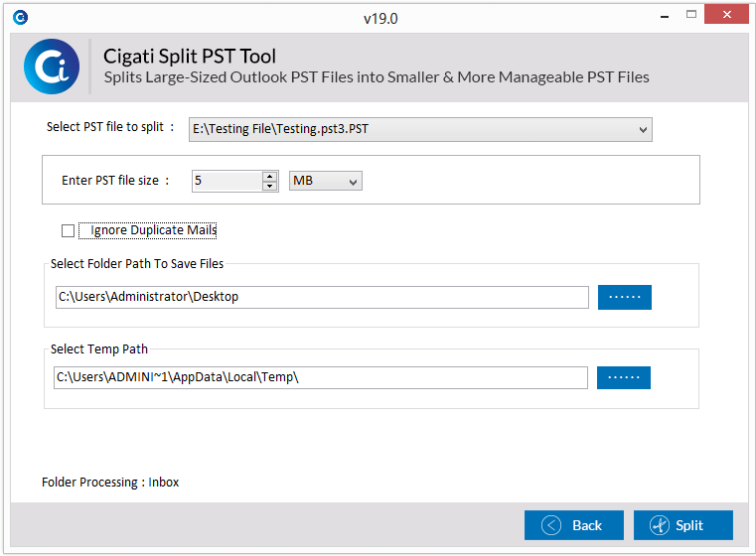This screenshot has height=556, width=756.
Task: Enable Ignore Duplicate Mails checkbox
Action: click(x=68, y=230)
